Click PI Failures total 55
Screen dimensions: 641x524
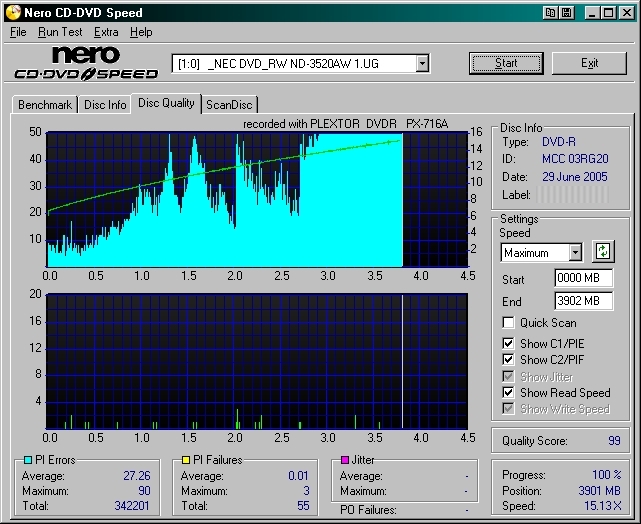(x=303, y=506)
